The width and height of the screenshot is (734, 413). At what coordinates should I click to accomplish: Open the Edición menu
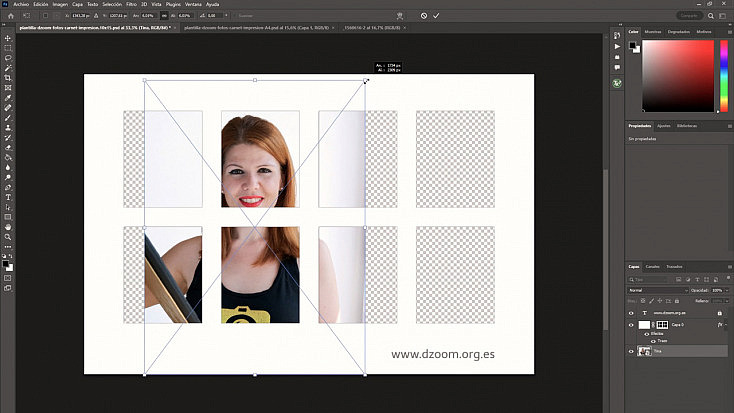pyautogui.click(x=41, y=4)
